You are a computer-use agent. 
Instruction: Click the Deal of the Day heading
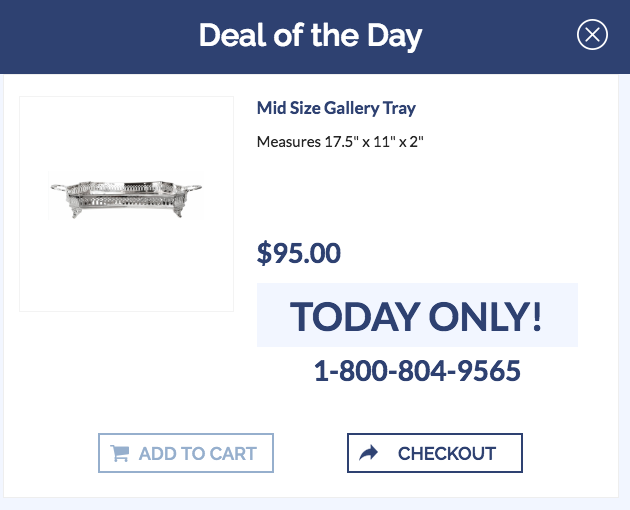coord(310,36)
